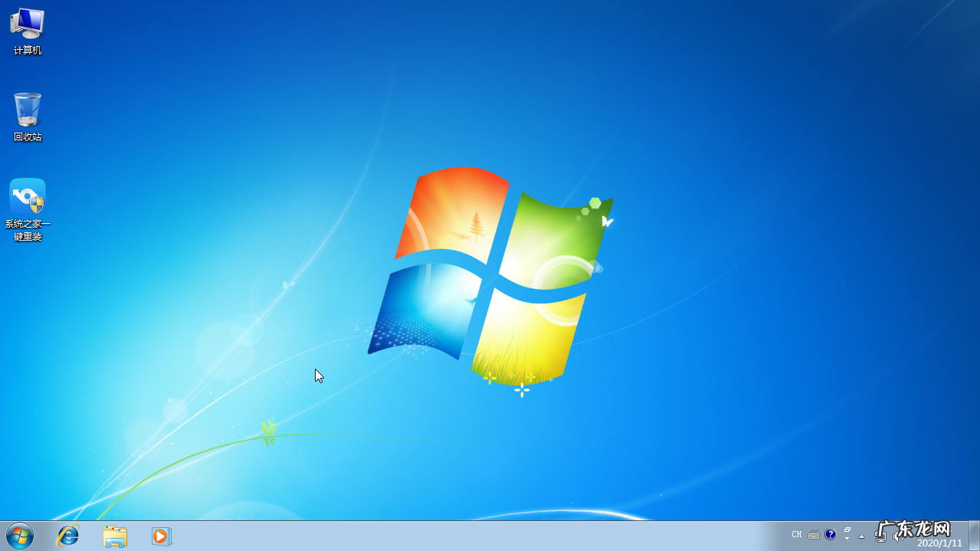The image size is (980, 551).
Task: Open the volume slider via the speaker icon
Action: pos(898,536)
